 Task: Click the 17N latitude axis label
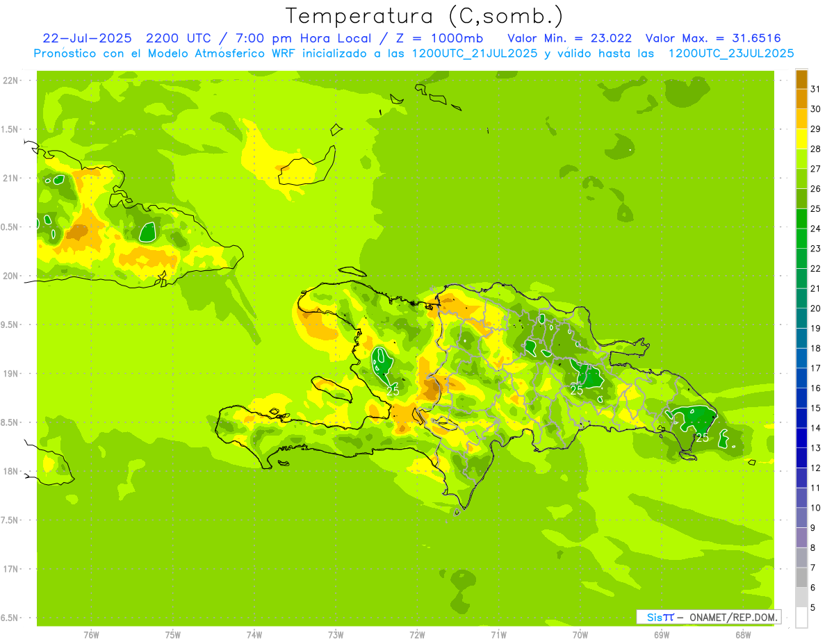coord(10,569)
